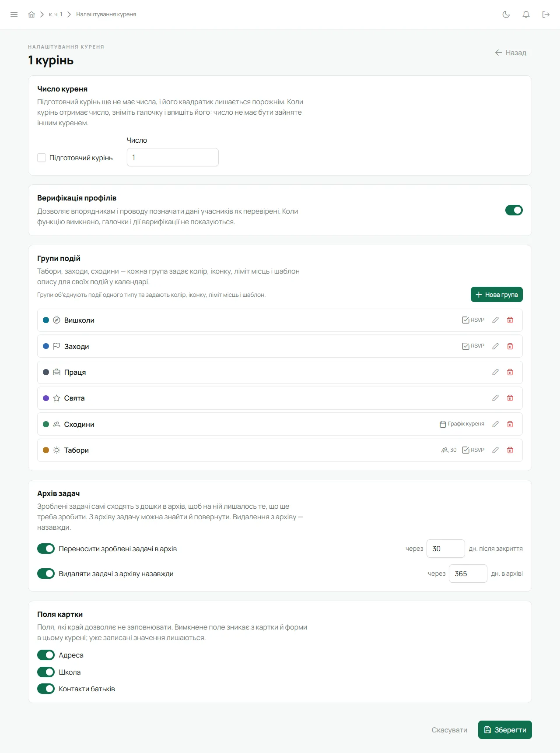This screenshot has height=753, width=560.
Task: Check the Підготовчий курінь checkbox
Action: click(42, 158)
